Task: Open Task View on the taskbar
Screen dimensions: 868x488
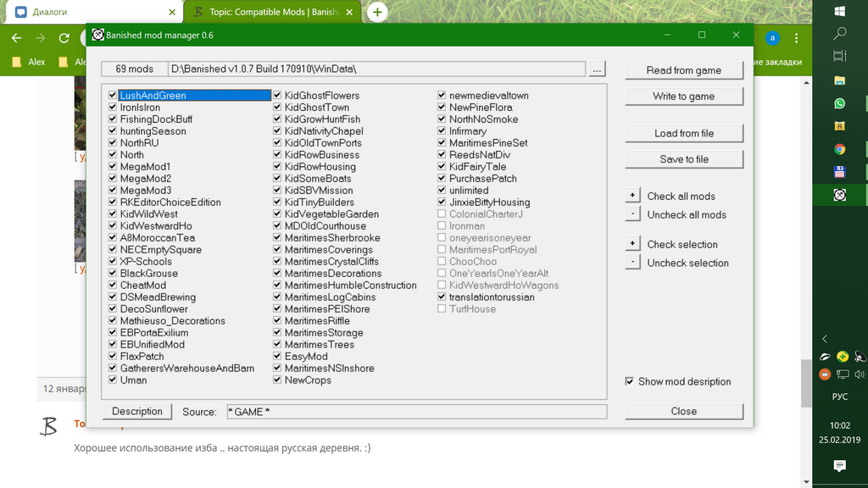Action: [x=840, y=57]
